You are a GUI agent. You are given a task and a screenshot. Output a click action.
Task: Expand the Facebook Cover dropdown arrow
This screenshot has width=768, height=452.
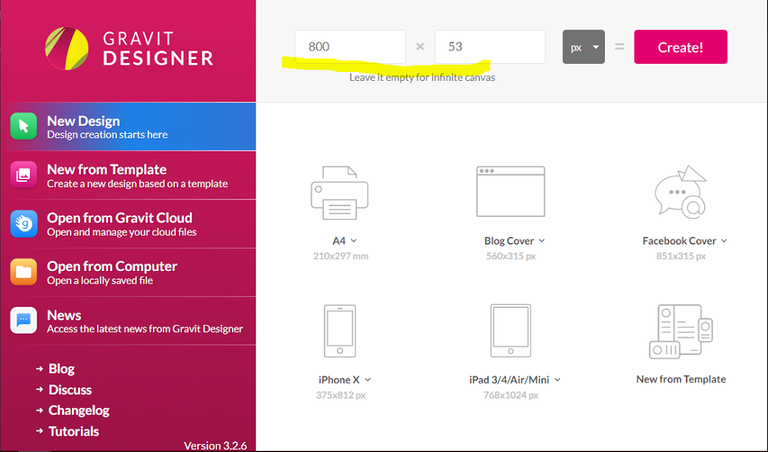tap(724, 241)
